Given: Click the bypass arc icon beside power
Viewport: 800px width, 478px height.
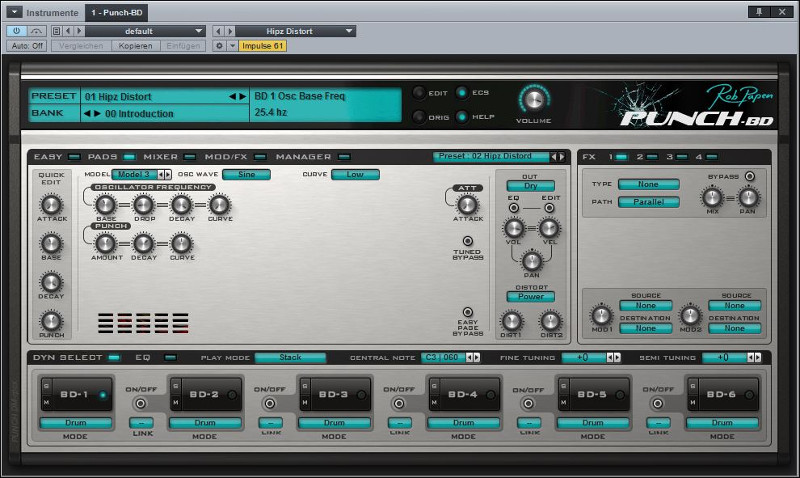Looking at the screenshot, I should pyautogui.click(x=36, y=31).
